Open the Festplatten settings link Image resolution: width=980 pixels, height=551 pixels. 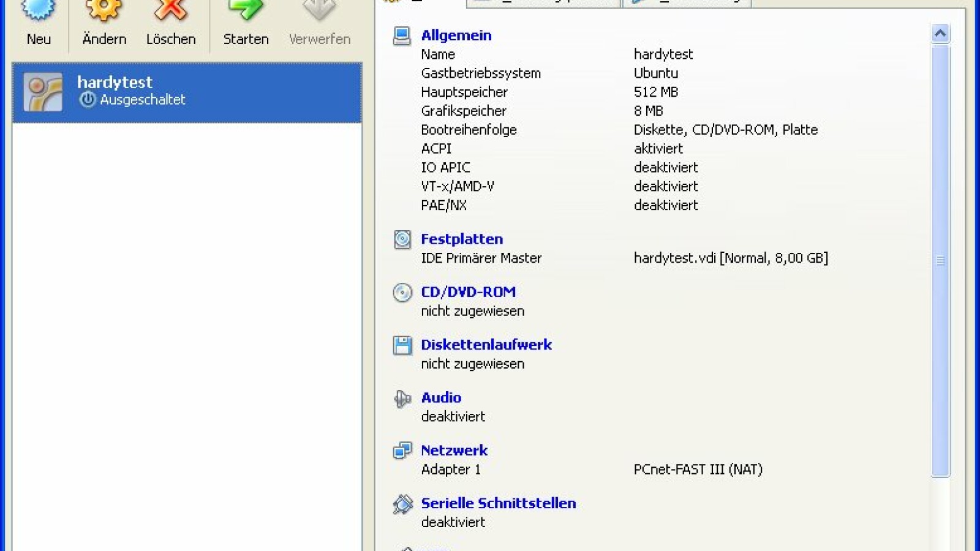point(461,239)
